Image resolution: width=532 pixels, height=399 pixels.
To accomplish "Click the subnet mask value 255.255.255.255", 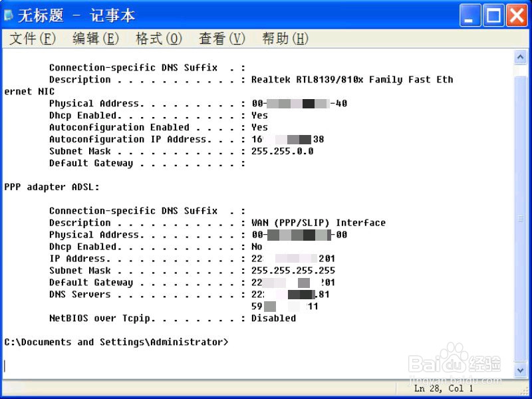I will (293, 271).
